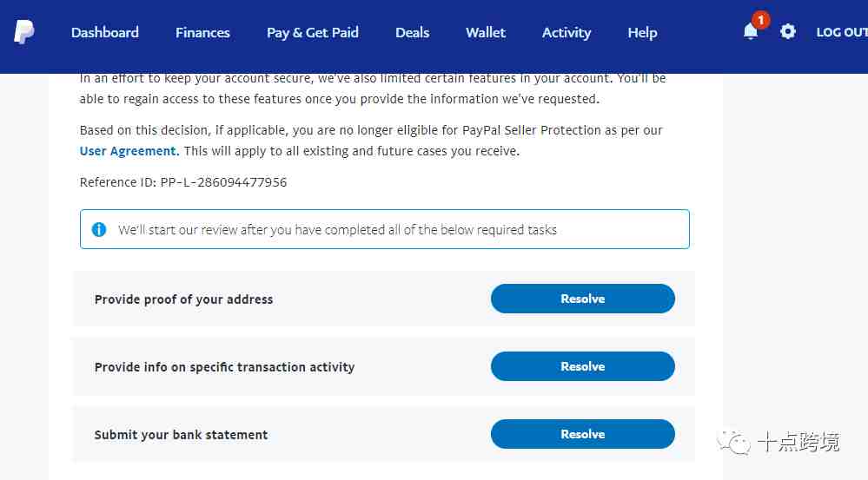Open the Help menu
The image size is (868, 480).
[x=642, y=33]
